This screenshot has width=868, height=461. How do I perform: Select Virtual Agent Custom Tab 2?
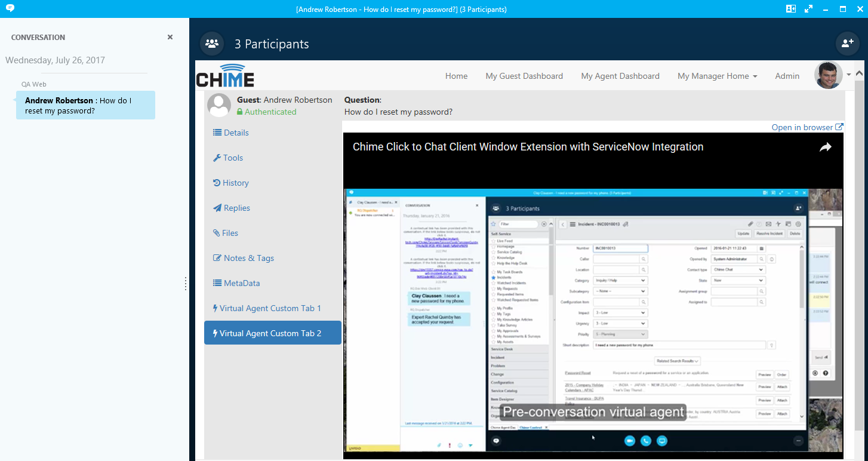(273, 333)
